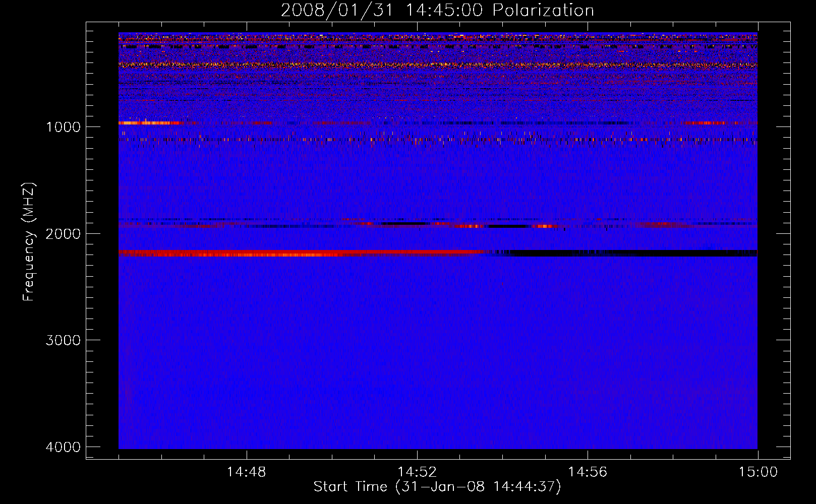Click the "15:00" time tick label
Viewport: 816px width, 504px height.
[758, 472]
